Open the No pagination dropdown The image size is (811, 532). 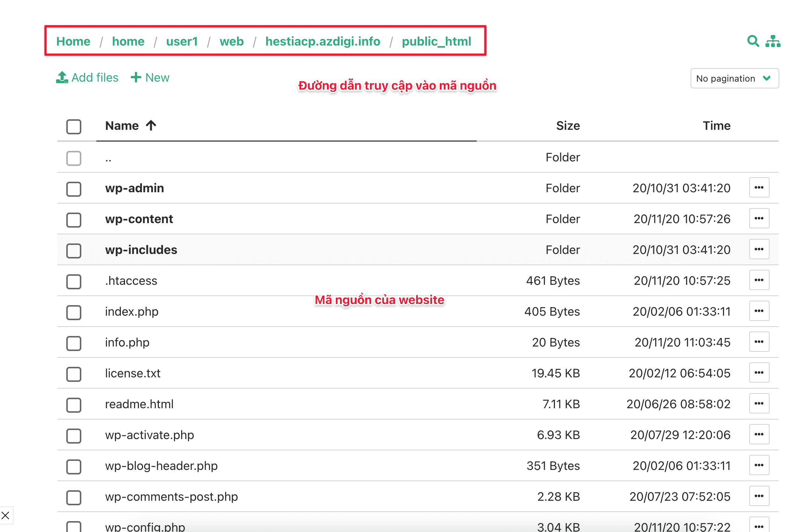click(x=734, y=78)
